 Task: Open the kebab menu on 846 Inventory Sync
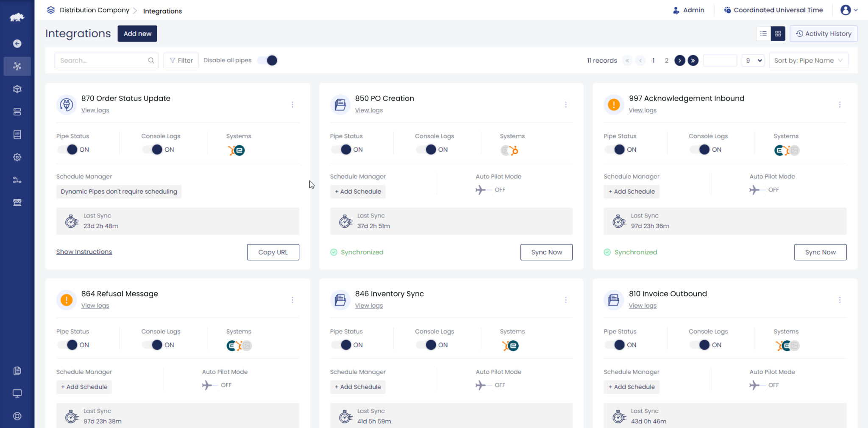(566, 300)
